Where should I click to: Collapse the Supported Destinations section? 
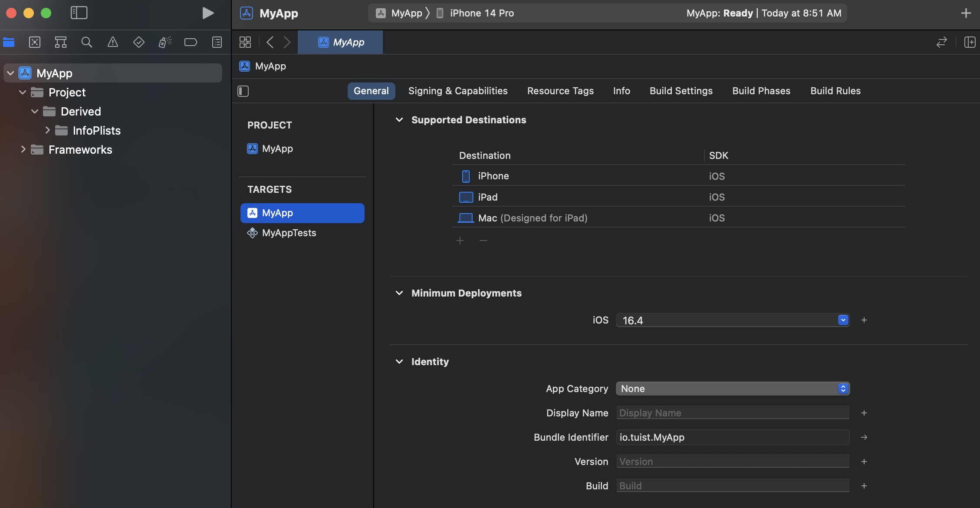tap(399, 120)
